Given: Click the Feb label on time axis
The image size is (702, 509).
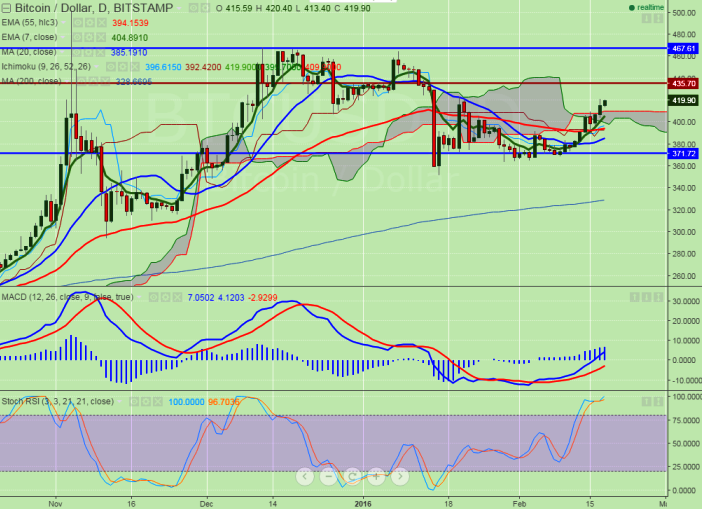Looking at the screenshot, I should (x=519, y=504).
